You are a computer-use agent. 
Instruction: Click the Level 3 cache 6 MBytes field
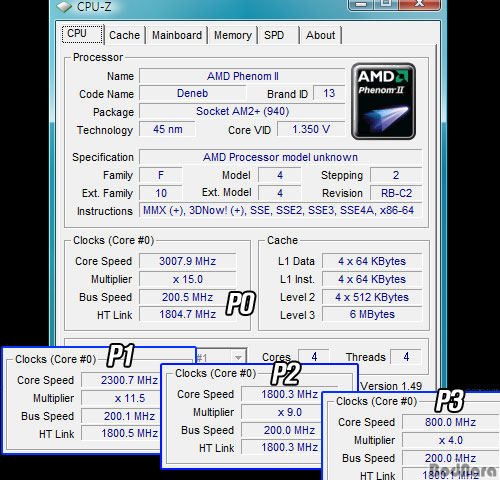(372, 314)
